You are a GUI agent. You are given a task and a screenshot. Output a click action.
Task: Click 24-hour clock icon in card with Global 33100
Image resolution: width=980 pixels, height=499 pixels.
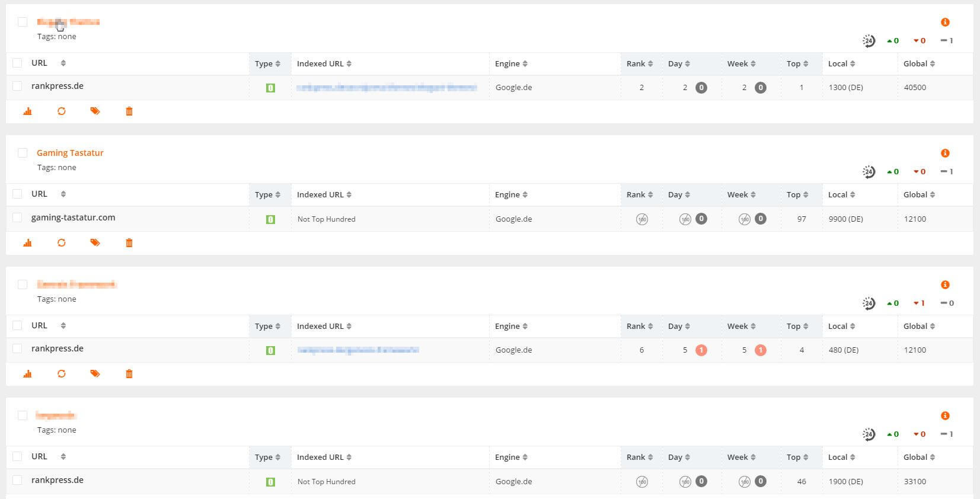(x=869, y=434)
